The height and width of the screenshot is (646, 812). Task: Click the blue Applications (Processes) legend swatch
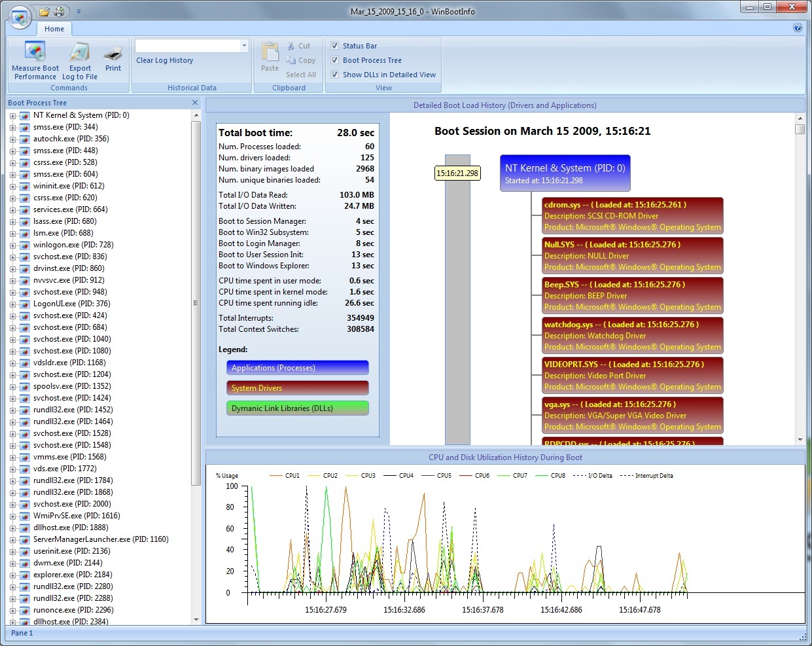pyautogui.click(x=298, y=368)
